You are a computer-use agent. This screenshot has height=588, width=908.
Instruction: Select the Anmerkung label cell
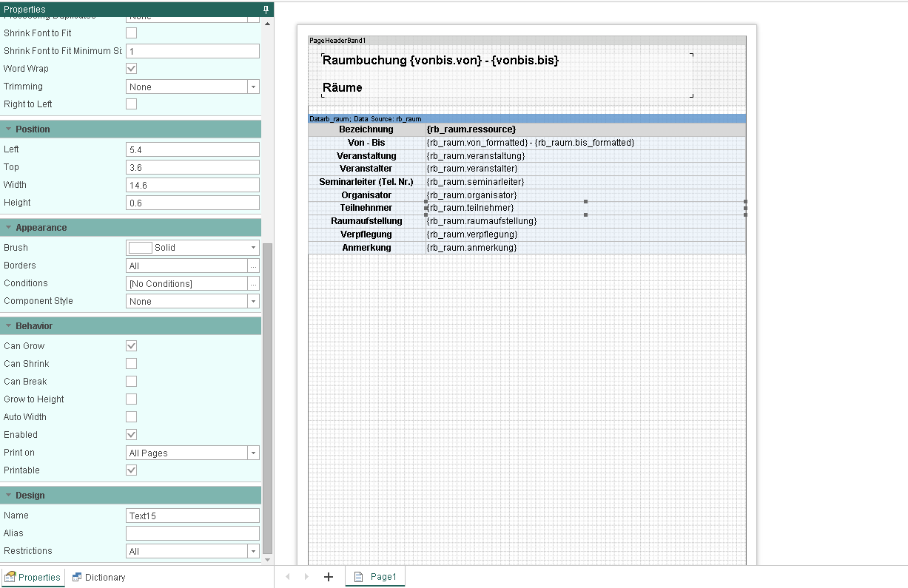(x=366, y=248)
